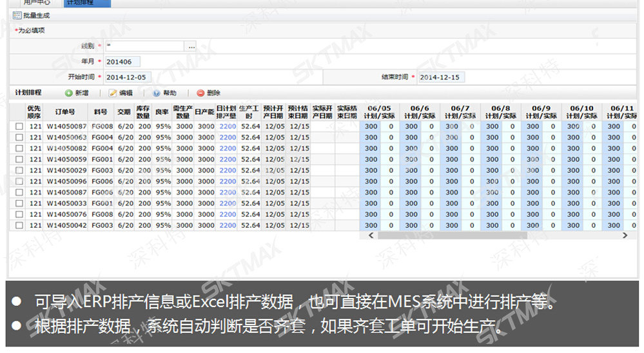644x353 pixels.
Task: Click the blue 帮助 help icon
Action: (x=157, y=93)
